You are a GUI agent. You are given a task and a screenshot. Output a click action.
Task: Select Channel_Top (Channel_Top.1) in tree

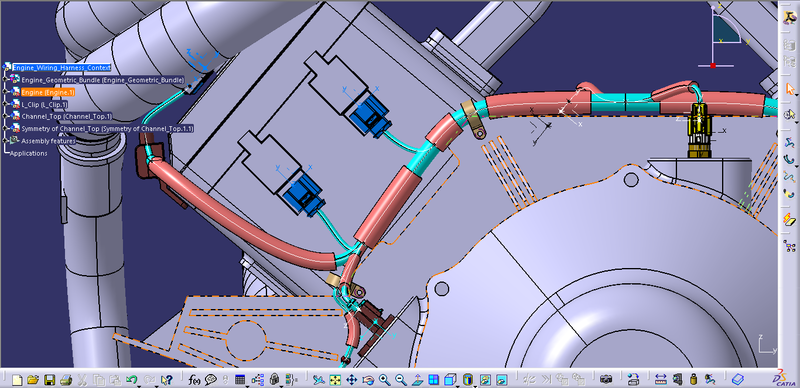[66, 116]
